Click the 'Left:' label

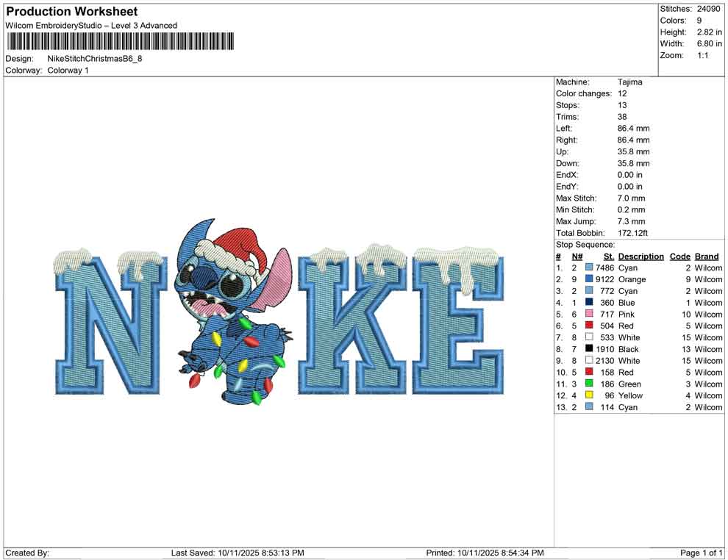[x=564, y=129]
